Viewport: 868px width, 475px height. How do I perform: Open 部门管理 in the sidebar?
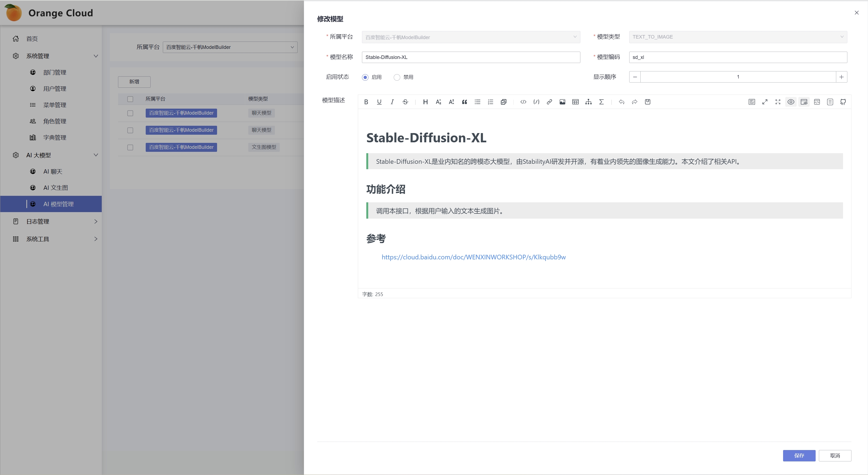[x=51, y=73]
